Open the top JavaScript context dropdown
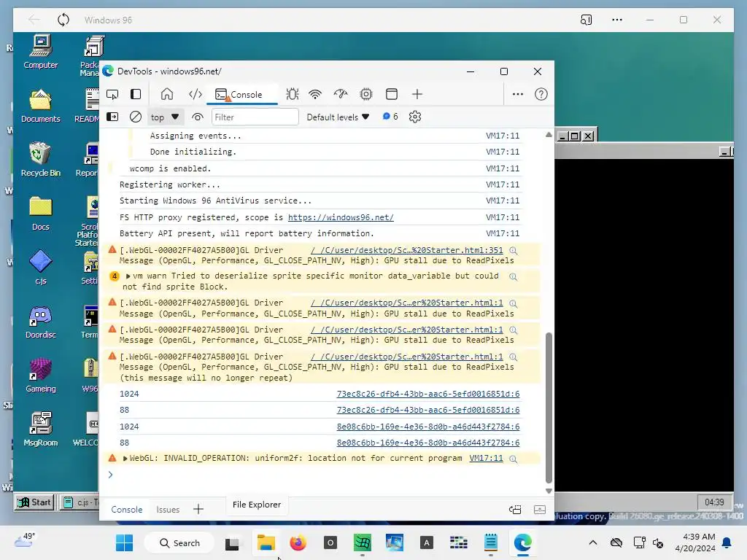 (x=164, y=117)
